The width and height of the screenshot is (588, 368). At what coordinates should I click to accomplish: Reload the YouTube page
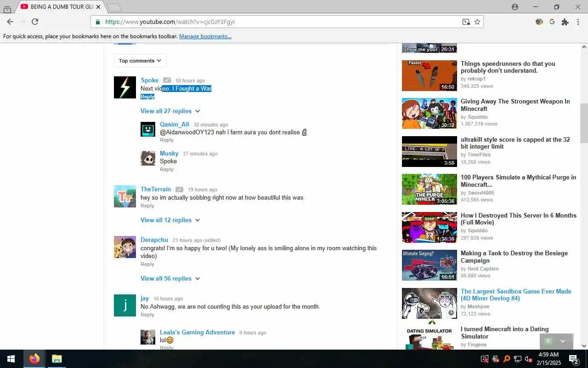tap(35, 22)
